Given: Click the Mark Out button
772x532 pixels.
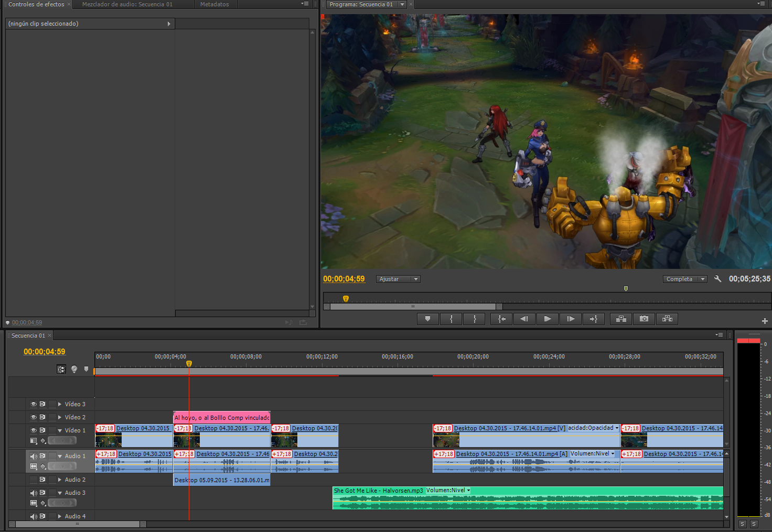Looking at the screenshot, I should tap(475, 319).
